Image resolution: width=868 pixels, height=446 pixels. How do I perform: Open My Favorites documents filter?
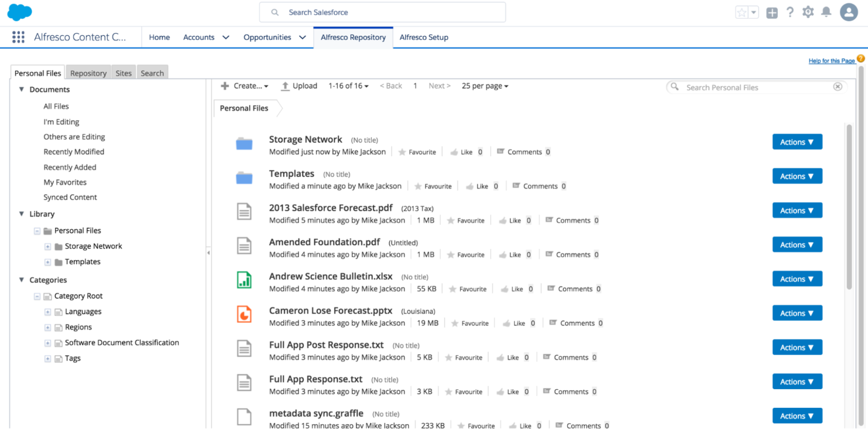point(65,182)
